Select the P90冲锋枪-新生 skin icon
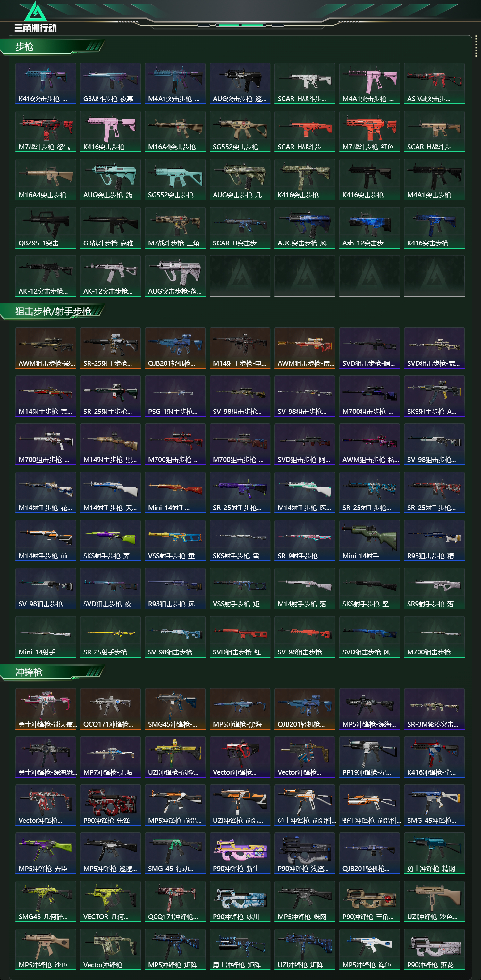Image resolution: width=481 pixels, height=980 pixels. (240, 853)
